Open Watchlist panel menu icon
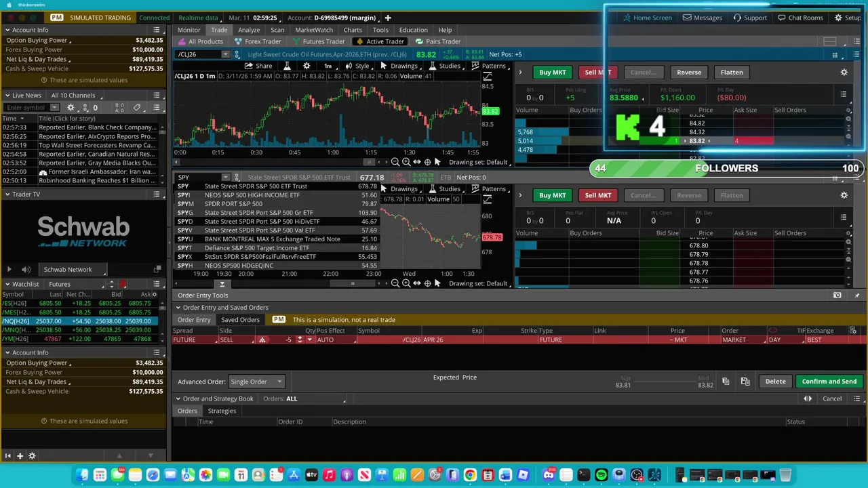Screen dimensions: 868x488 (157, 284)
